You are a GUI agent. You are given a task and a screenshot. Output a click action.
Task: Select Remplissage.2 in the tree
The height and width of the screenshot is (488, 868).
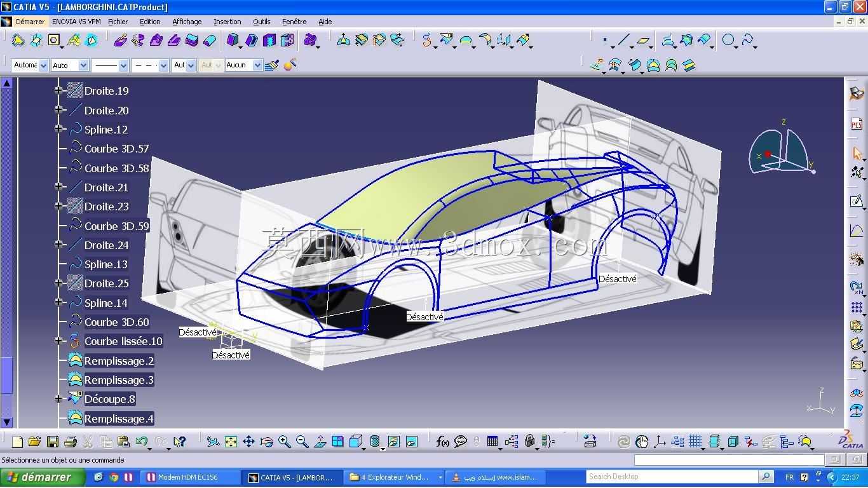tap(119, 361)
